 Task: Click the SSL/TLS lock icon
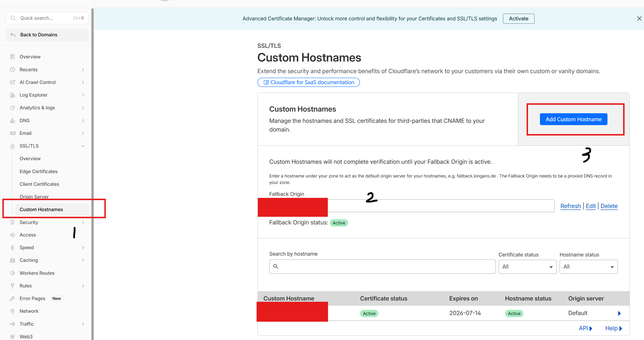[12, 146]
